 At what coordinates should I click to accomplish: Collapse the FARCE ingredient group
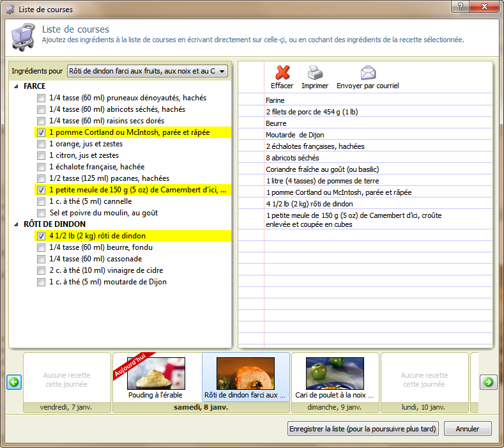click(x=16, y=86)
